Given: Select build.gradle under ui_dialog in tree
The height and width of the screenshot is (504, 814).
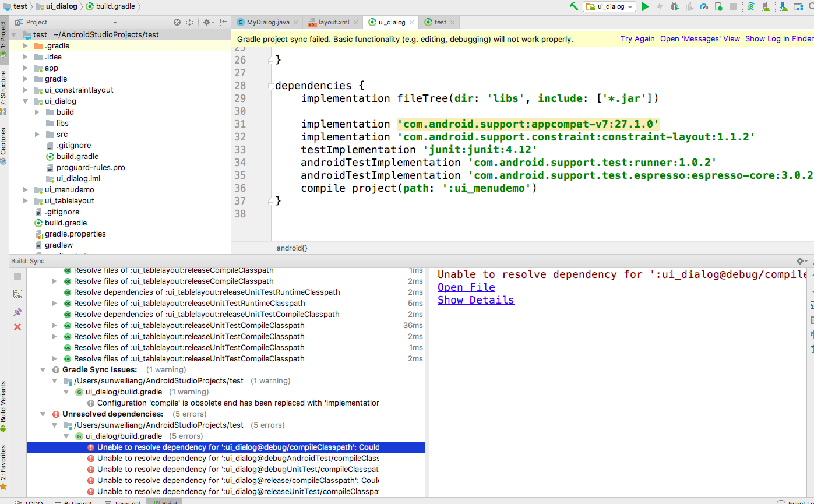Looking at the screenshot, I should (77, 156).
